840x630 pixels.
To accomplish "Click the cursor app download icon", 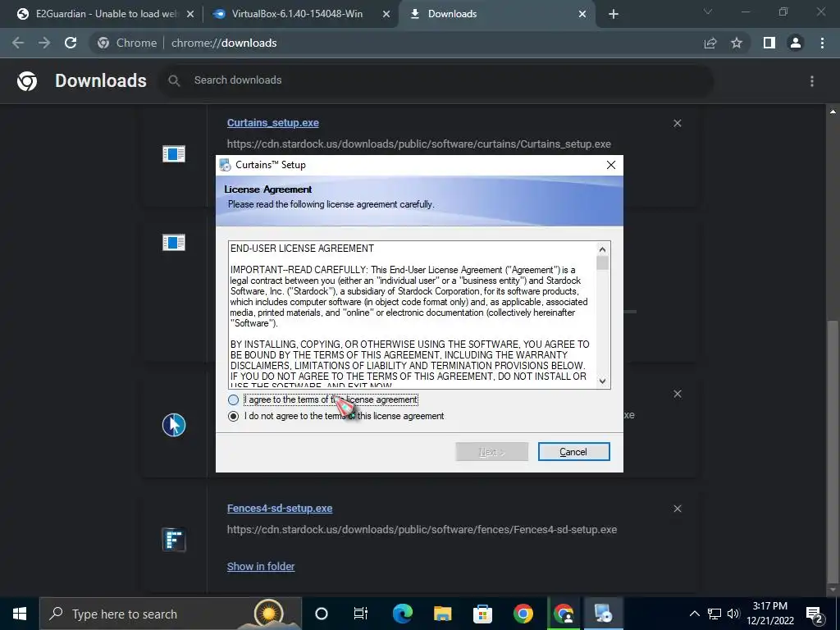I will click(x=174, y=426).
